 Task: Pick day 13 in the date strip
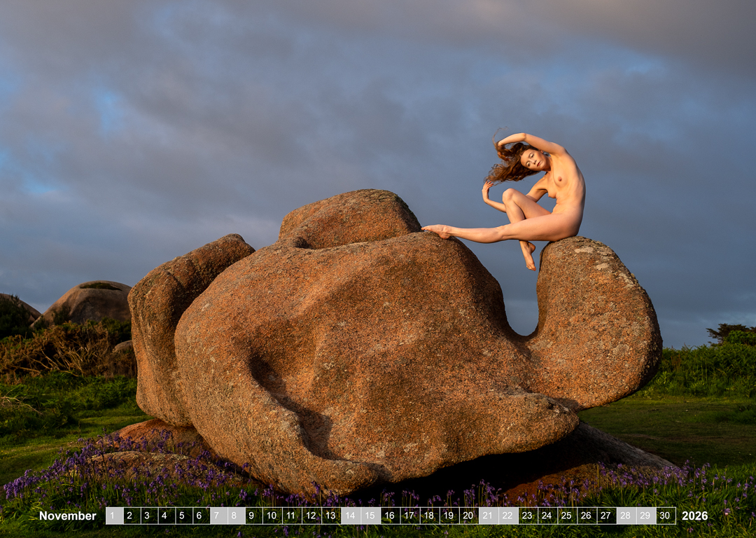[x=331, y=516]
